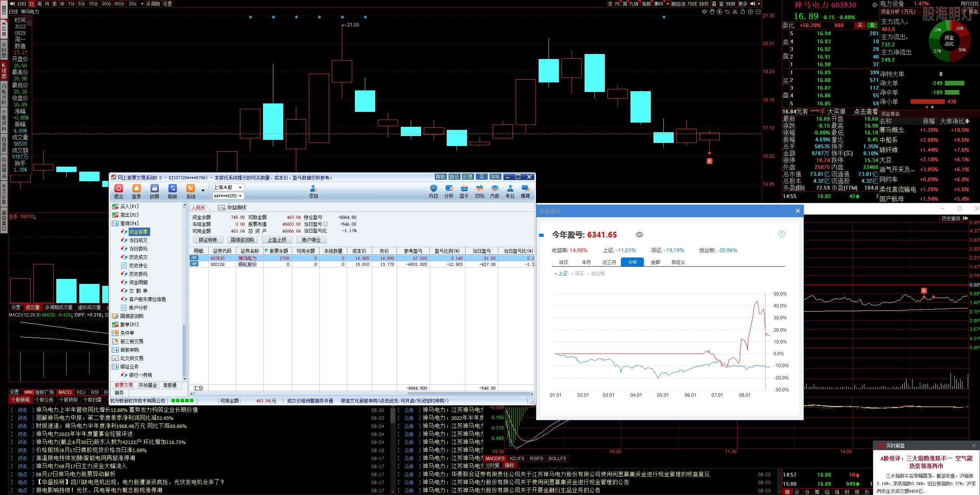Toggle the 创业板 series in profit chart

(596, 274)
